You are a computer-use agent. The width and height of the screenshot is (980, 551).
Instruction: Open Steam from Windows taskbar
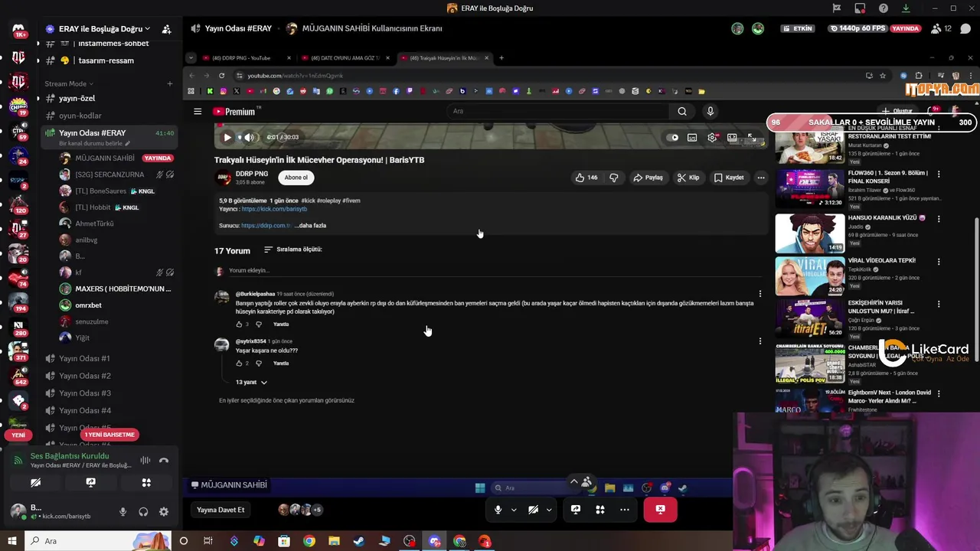[358, 541]
